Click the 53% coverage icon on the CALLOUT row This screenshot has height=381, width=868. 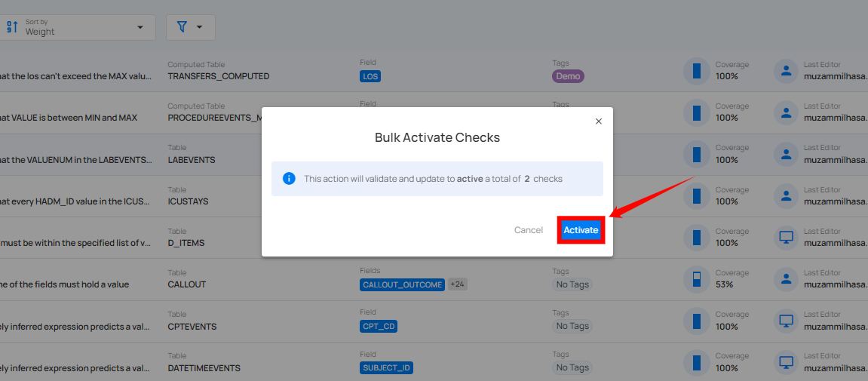pos(696,279)
